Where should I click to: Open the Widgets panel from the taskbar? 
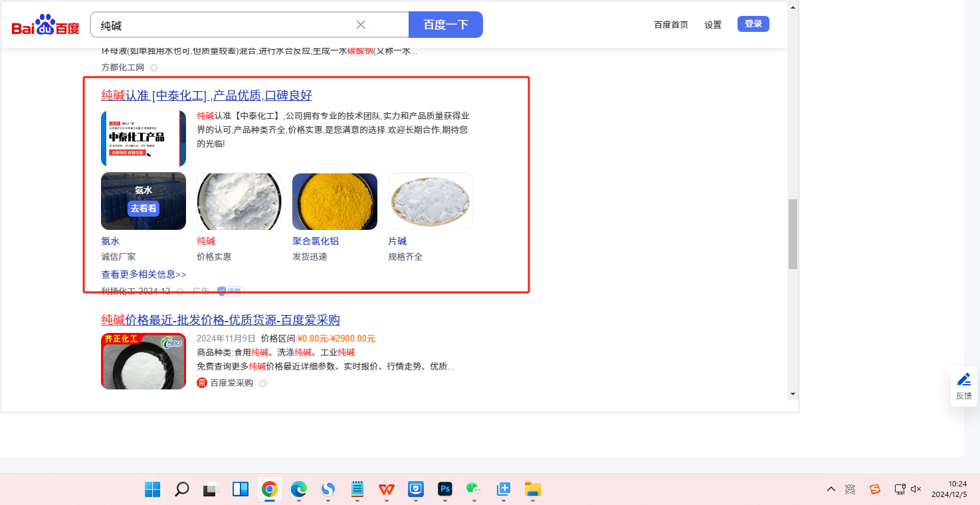pos(241,490)
